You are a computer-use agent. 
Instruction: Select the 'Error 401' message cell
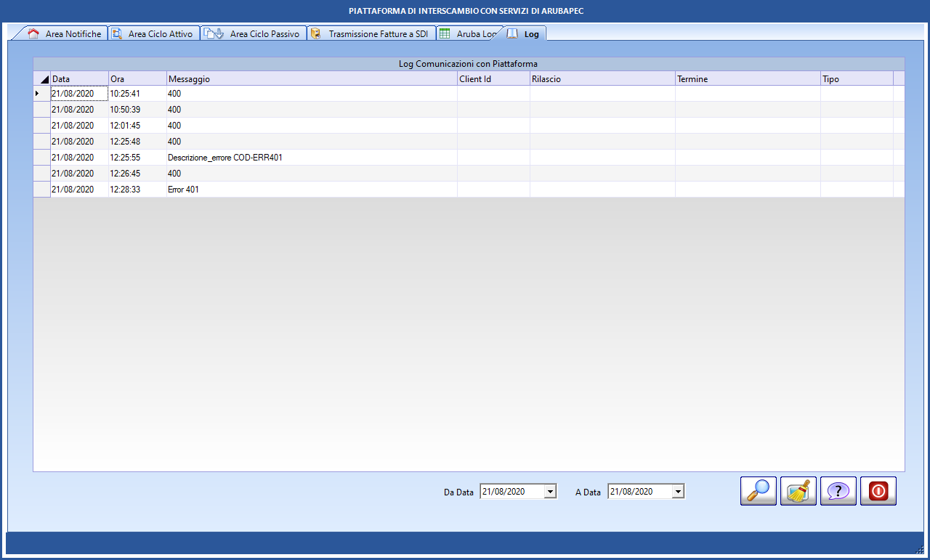coord(312,190)
